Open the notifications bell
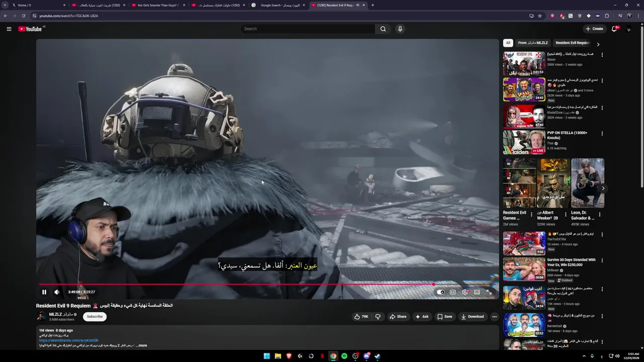 pos(614,29)
